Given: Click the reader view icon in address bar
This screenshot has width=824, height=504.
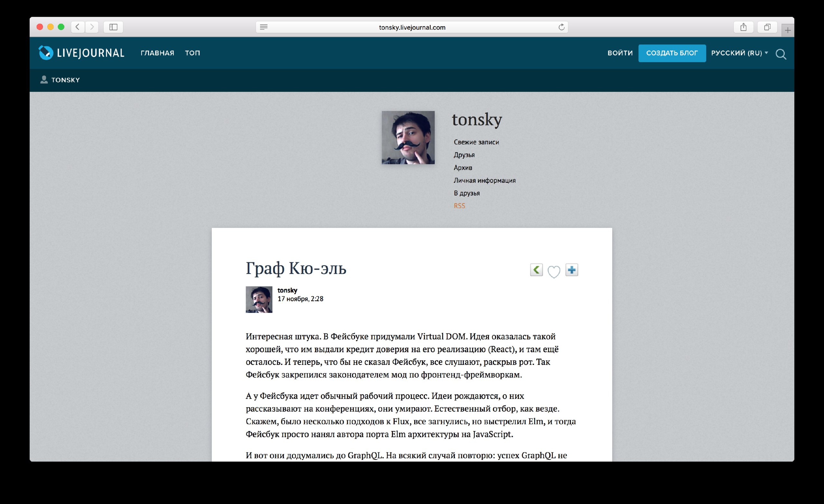Looking at the screenshot, I should [x=264, y=27].
